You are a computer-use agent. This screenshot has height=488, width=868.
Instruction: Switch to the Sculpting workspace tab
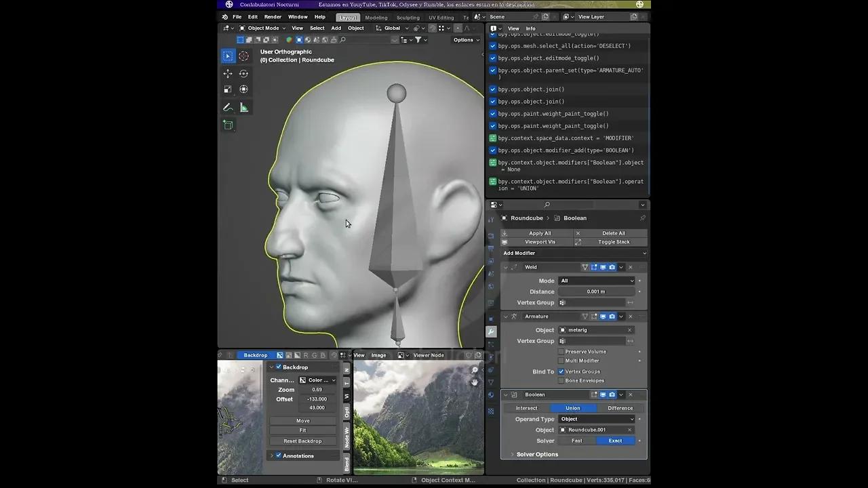tap(408, 17)
